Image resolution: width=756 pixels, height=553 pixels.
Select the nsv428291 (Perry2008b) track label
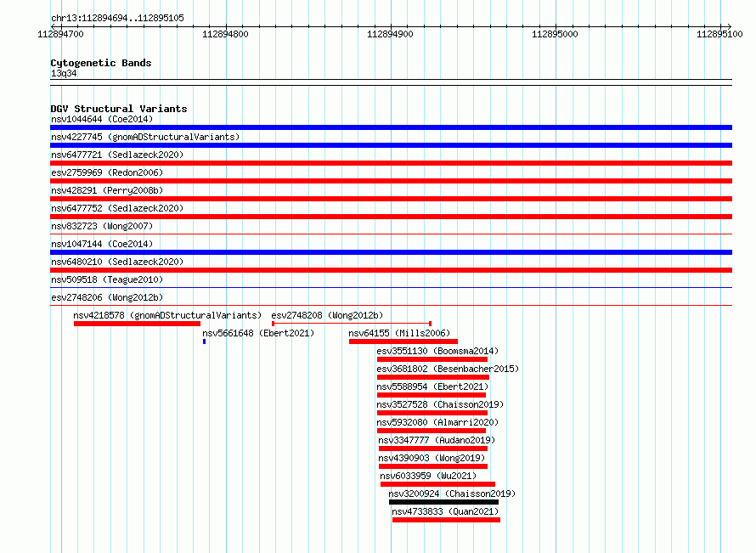click(107, 190)
